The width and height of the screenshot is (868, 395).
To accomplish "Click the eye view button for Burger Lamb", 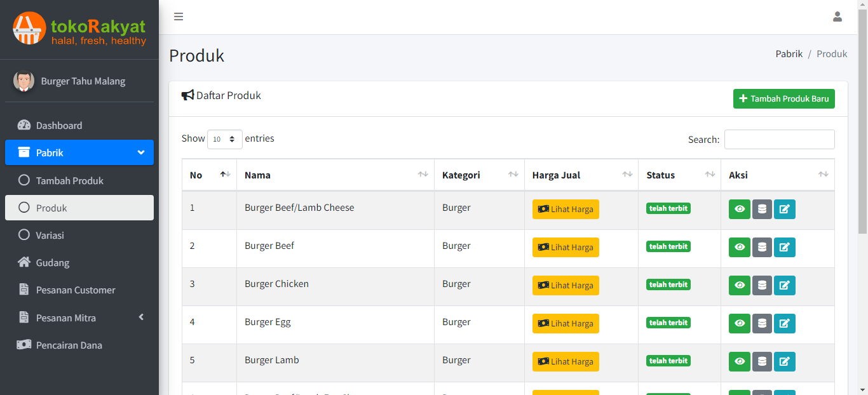I will [739, 362].
